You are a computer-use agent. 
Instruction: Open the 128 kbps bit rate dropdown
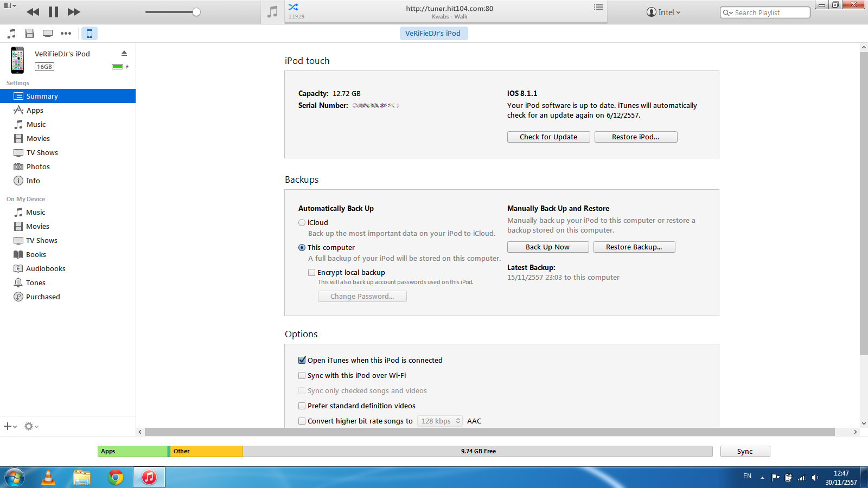coord(440,421)
